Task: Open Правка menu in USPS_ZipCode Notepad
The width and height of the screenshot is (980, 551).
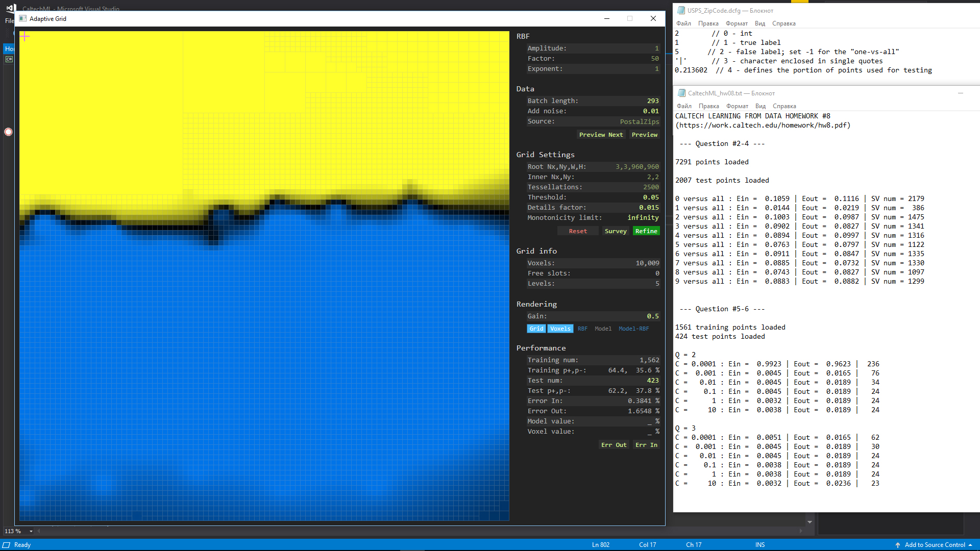Action: [x=708, y=23]
